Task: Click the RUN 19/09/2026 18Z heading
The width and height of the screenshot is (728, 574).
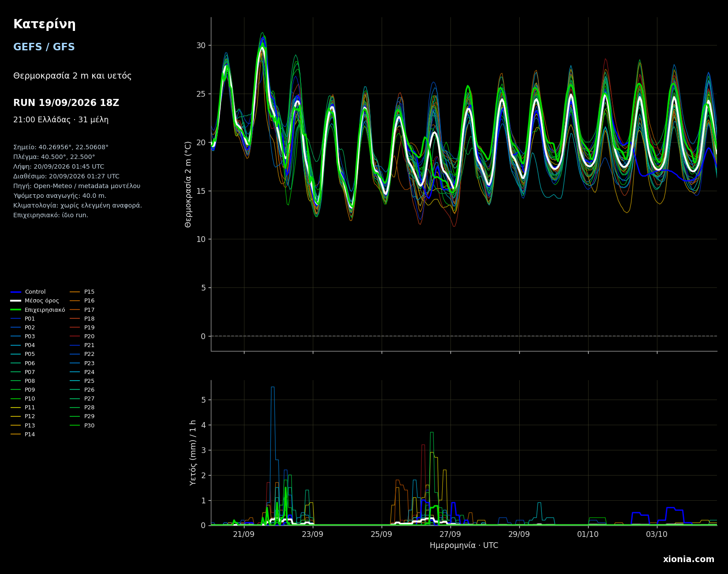Action: tap(66, 103)
